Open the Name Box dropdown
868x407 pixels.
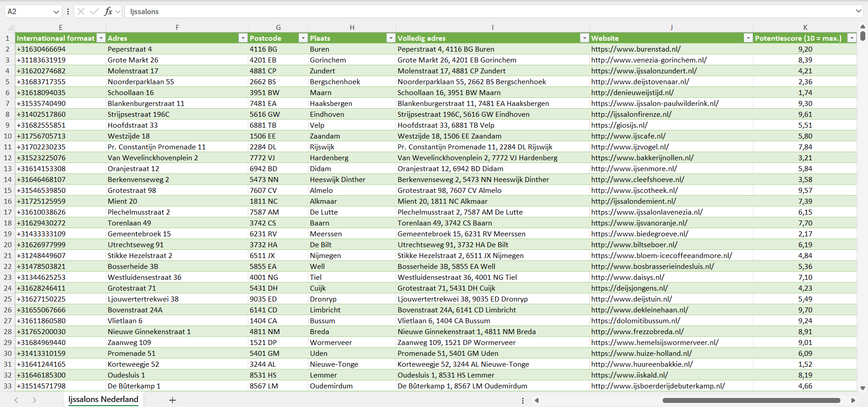coord(56,12)
